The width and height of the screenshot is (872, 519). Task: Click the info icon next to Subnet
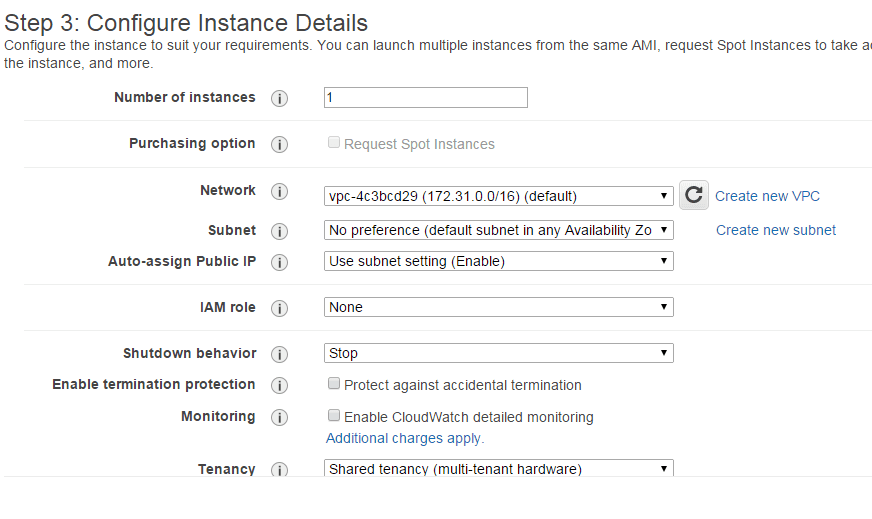click(280, 231)
